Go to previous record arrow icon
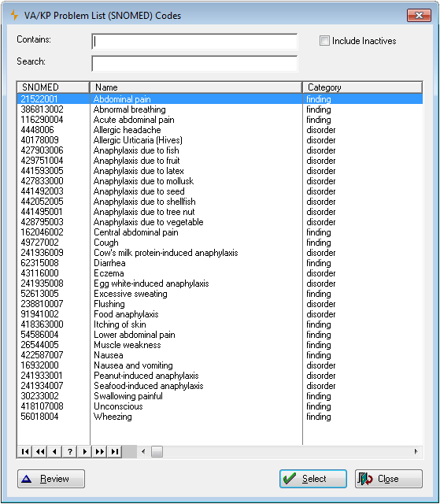The height and width of the screenshot is (504, 440). tap(54, 451)
